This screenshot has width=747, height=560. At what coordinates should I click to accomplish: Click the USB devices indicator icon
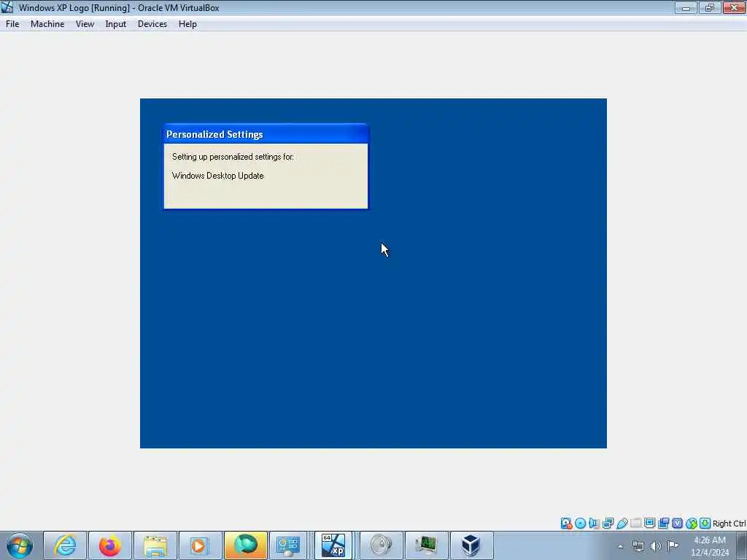[x=622, y=524]
